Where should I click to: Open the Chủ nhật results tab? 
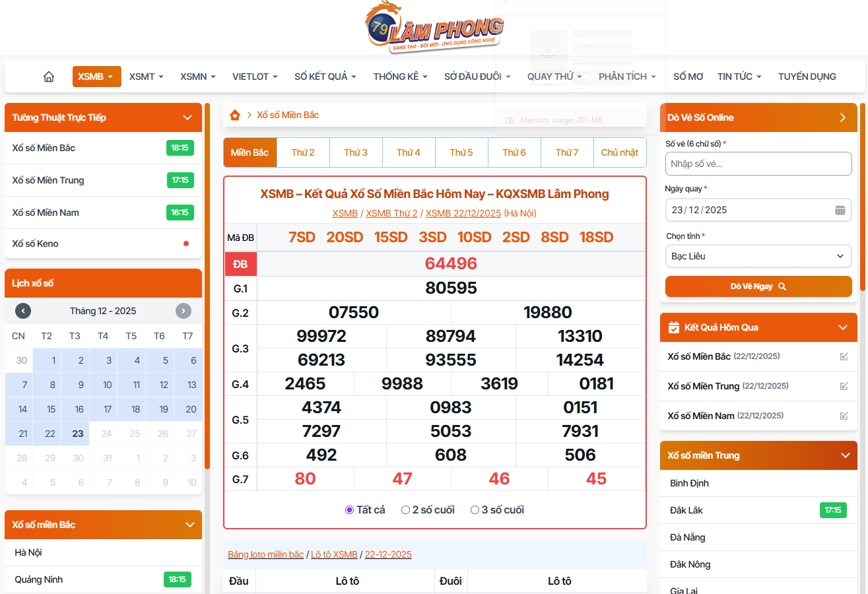[619, 152]
